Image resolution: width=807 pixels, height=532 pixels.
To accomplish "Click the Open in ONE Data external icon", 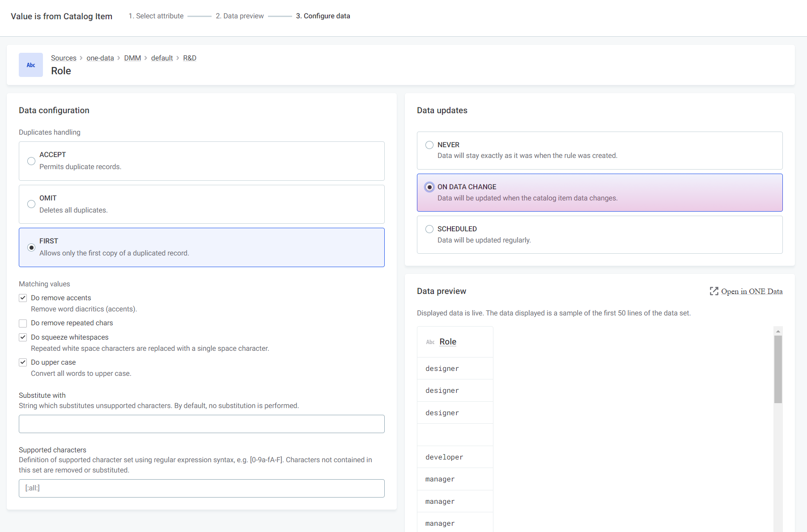I will pos(714,291).
